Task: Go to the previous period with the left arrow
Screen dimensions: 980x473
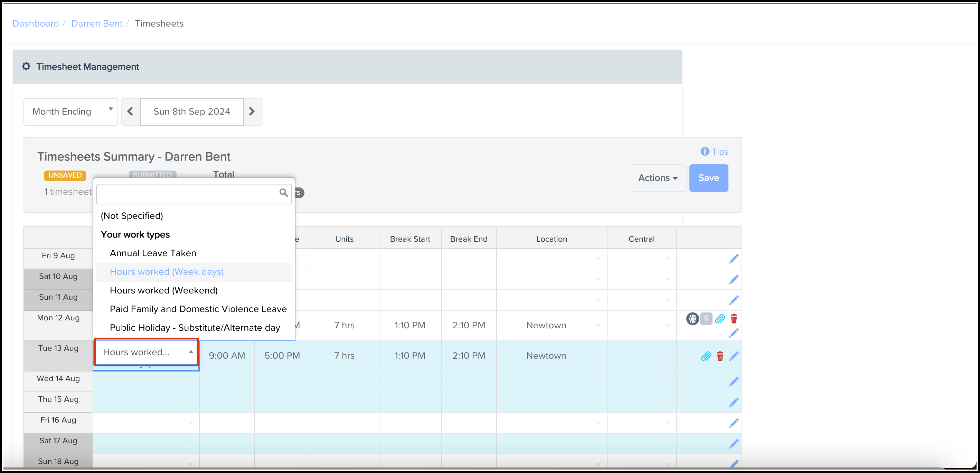Action: pos(131,112)
